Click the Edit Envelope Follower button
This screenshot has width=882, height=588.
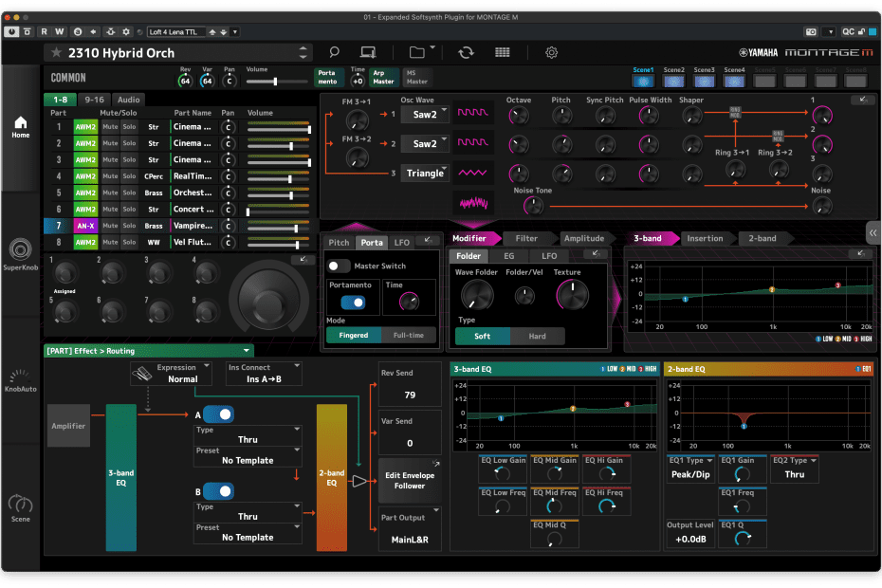(x=409, y=480)
